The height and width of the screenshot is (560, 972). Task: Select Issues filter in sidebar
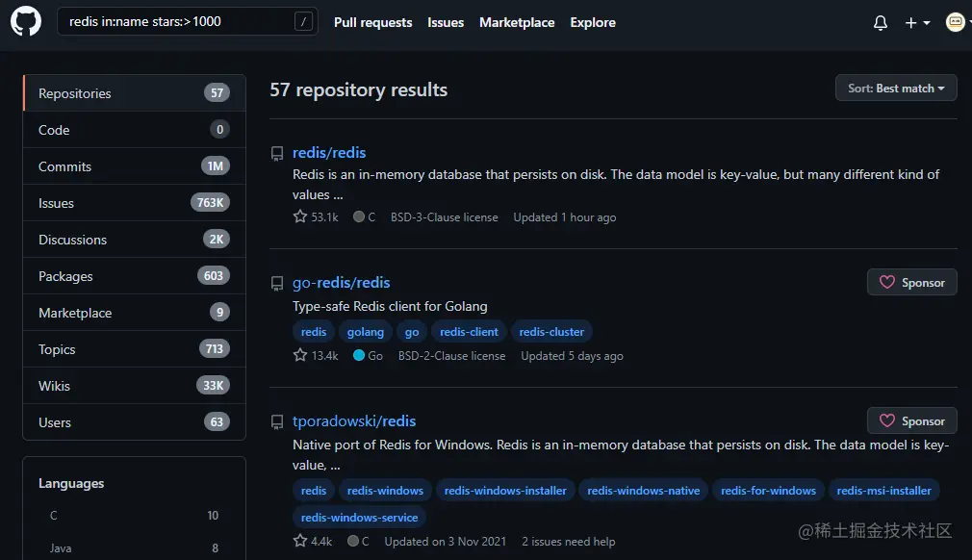click(x=135, y=203)
